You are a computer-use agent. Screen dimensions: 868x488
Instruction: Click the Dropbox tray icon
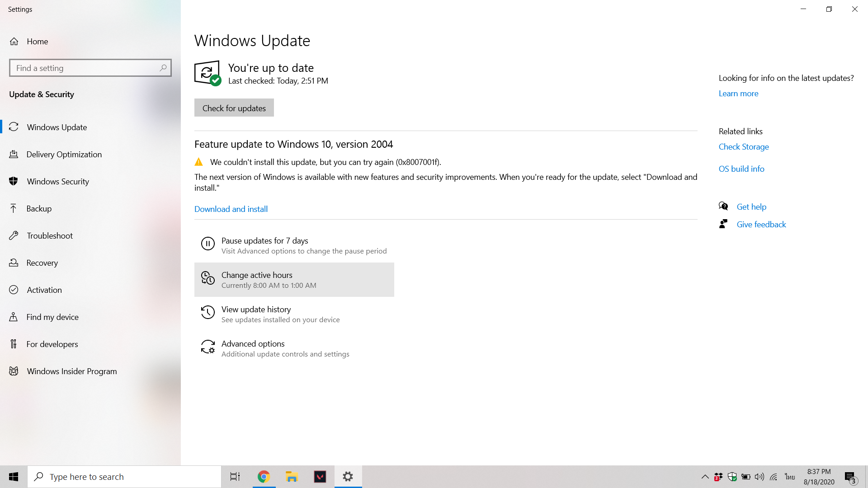pos(718,477)
